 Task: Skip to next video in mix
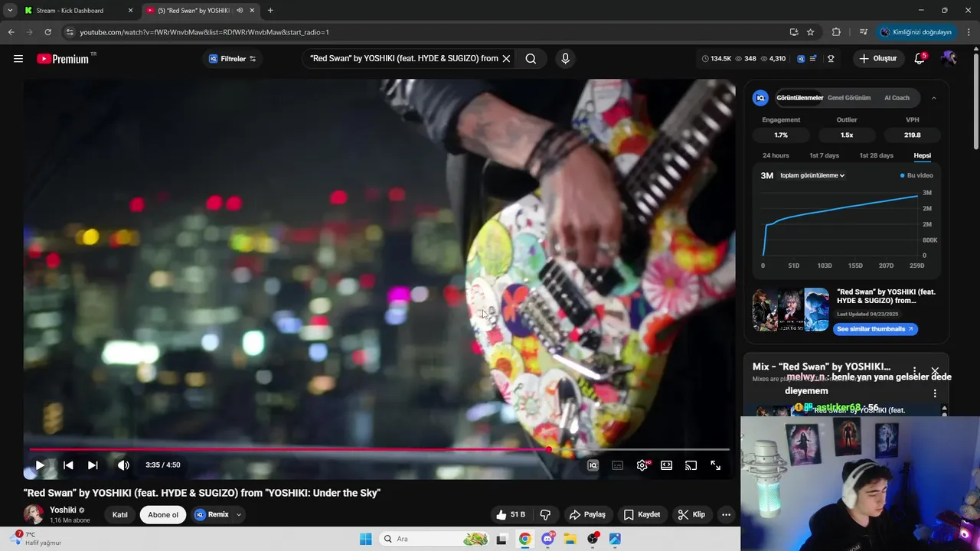(93, 465)
